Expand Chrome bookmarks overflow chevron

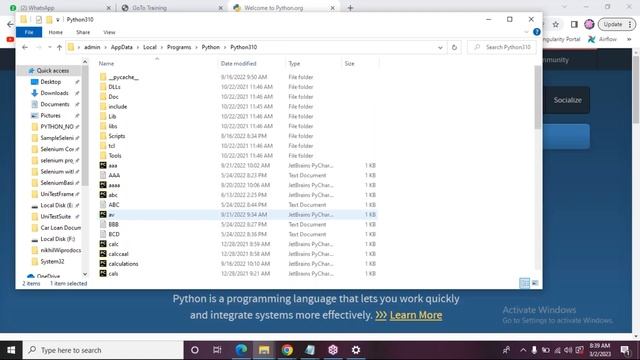[x=629, y=39]
